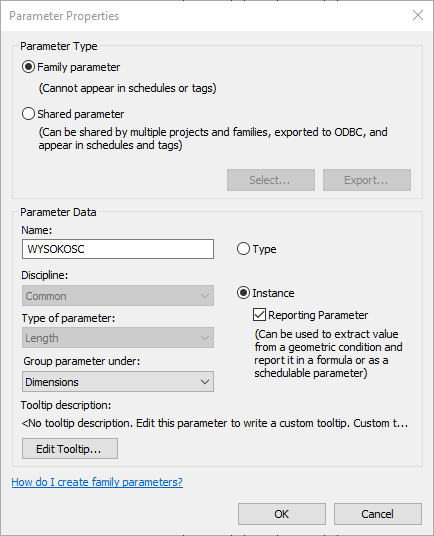Viewport: 434px width, 536px height.
Task: Click the Reporting Parameter label text
Action: click(318, 315)
